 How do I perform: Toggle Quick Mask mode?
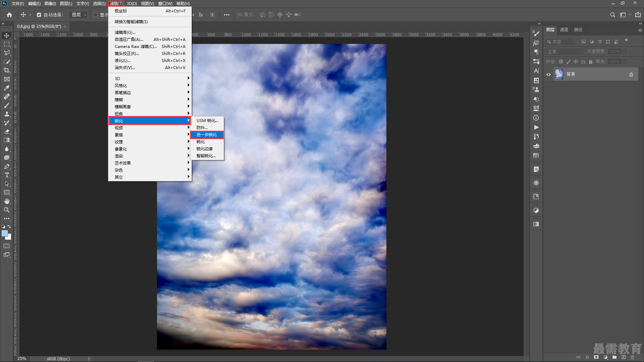[7, 246]
